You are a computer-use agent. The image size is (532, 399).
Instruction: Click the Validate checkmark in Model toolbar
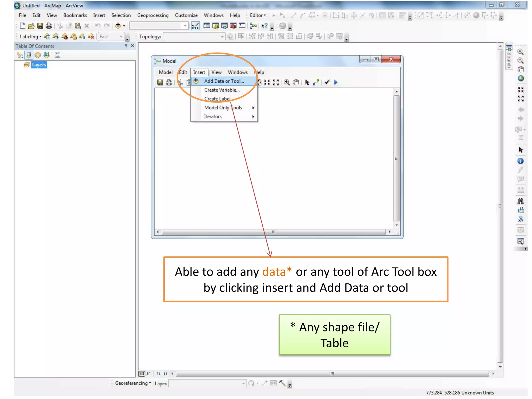point(327,82)
